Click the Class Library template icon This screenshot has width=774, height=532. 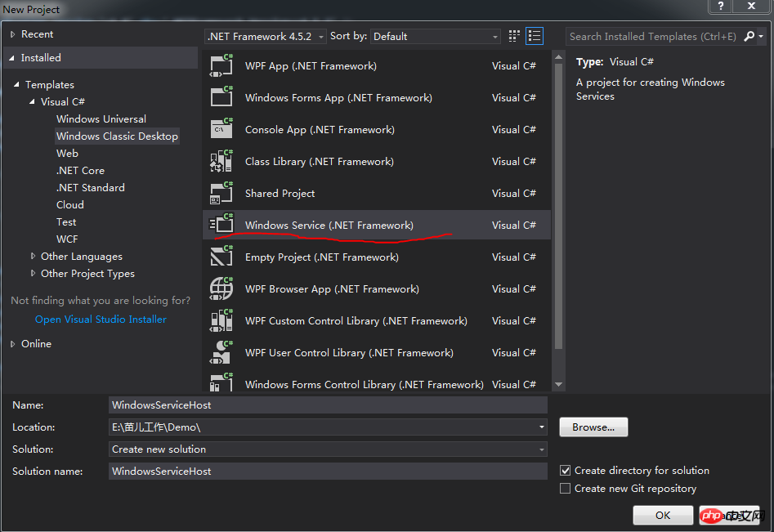click(221, 161)
